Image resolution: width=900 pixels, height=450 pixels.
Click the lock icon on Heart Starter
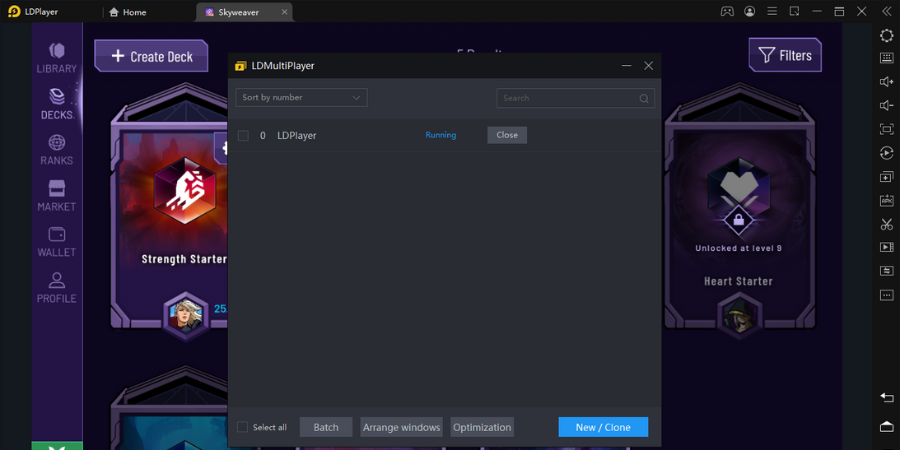[x=739, y=220]
